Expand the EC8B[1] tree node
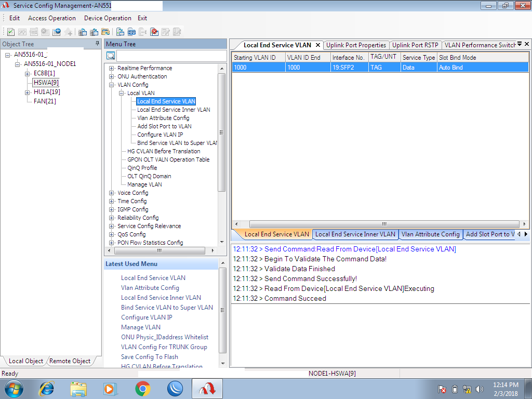Viewport: 532px width, 399px height. 27,73
